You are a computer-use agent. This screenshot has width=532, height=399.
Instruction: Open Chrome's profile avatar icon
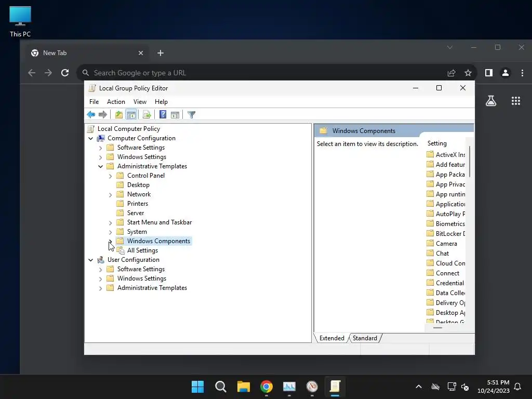[x=505, y=73]
